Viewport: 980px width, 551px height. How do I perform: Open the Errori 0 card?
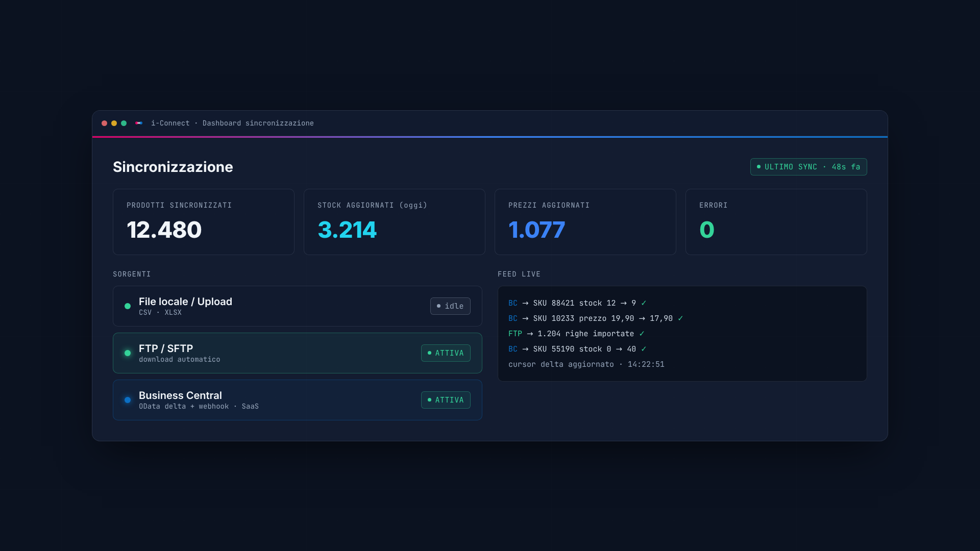click(x=776, y=222)
